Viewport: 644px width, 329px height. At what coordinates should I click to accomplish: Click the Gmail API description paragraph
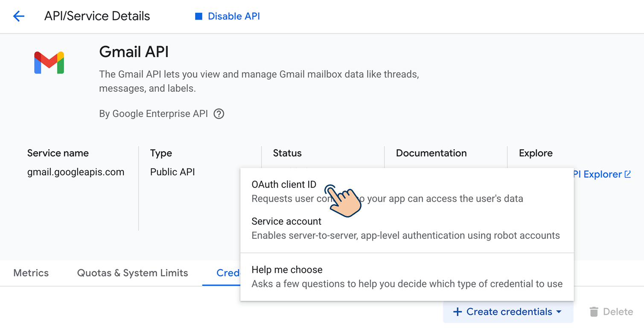(x=259, y=82)
